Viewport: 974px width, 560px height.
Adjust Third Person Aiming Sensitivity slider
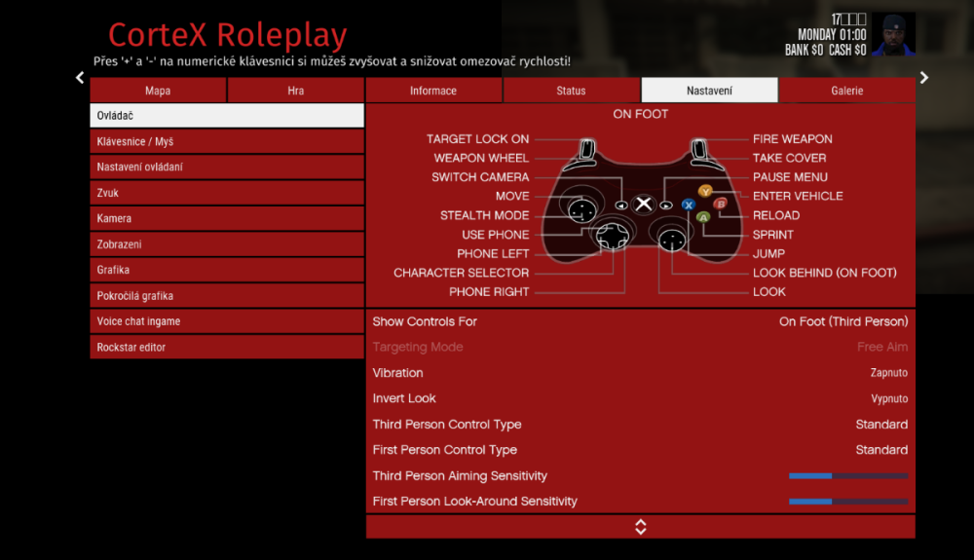847,476
